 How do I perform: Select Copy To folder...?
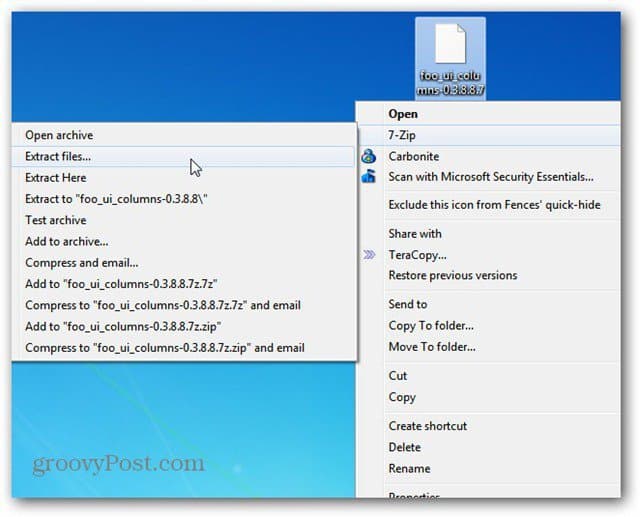[x=489, y=326]
